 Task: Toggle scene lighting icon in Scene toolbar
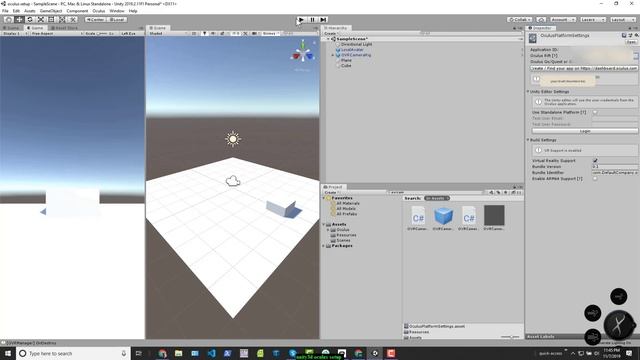pyautogui.click(x=204, y=33)
